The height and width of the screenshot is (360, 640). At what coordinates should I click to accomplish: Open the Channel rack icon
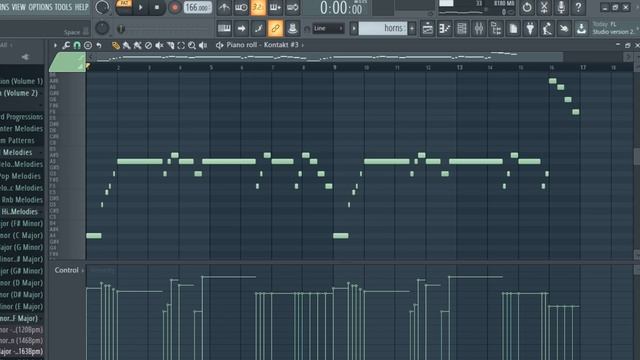[x=462, y=29]
